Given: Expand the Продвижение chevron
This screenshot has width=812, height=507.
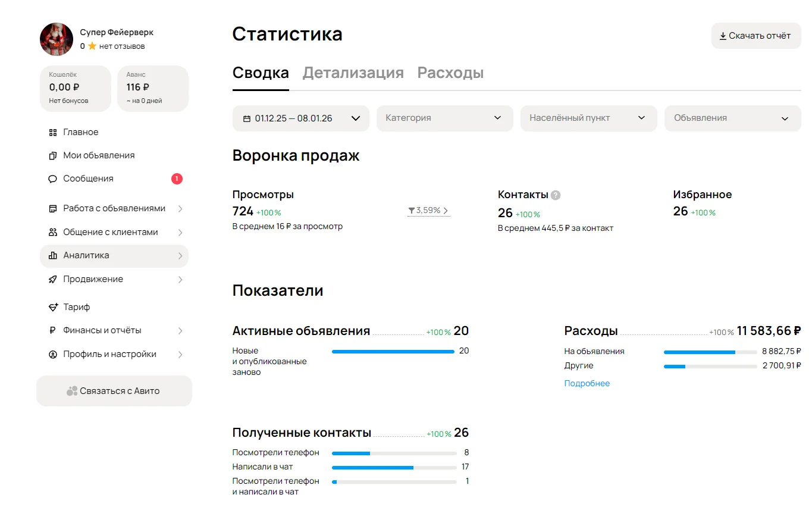Looking at the screenshot, I should (x=180, y=280).
